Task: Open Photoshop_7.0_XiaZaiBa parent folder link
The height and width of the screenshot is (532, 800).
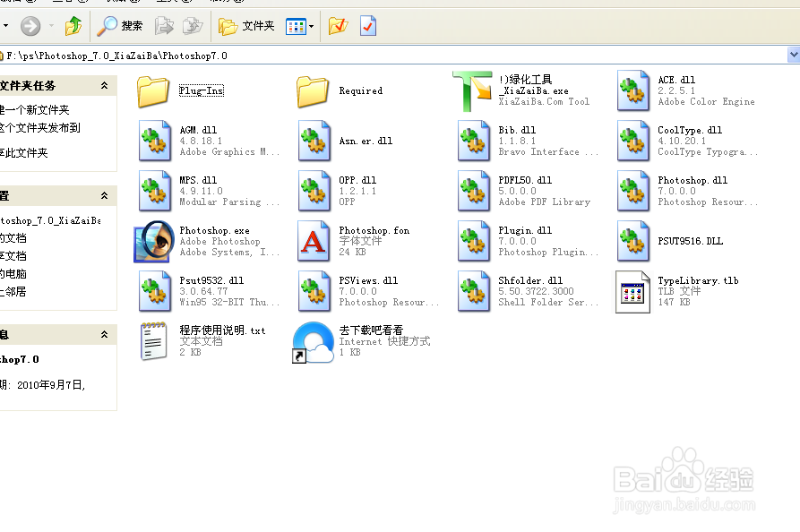Action: 50,220
